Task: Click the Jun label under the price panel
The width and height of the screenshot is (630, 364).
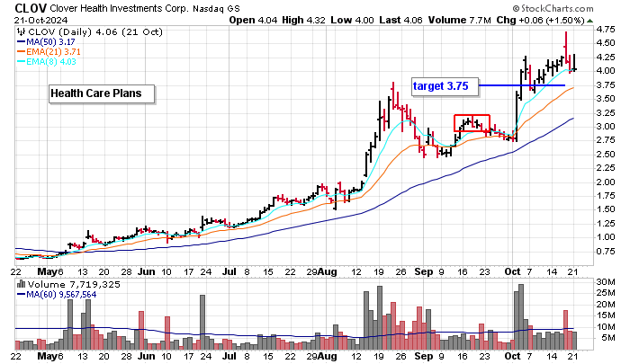Action: coord(146,272)
